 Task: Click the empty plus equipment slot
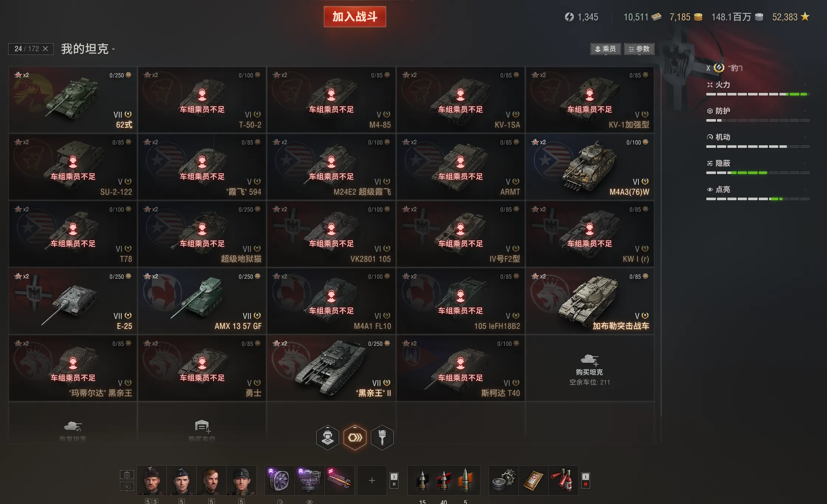pos(372,480)
